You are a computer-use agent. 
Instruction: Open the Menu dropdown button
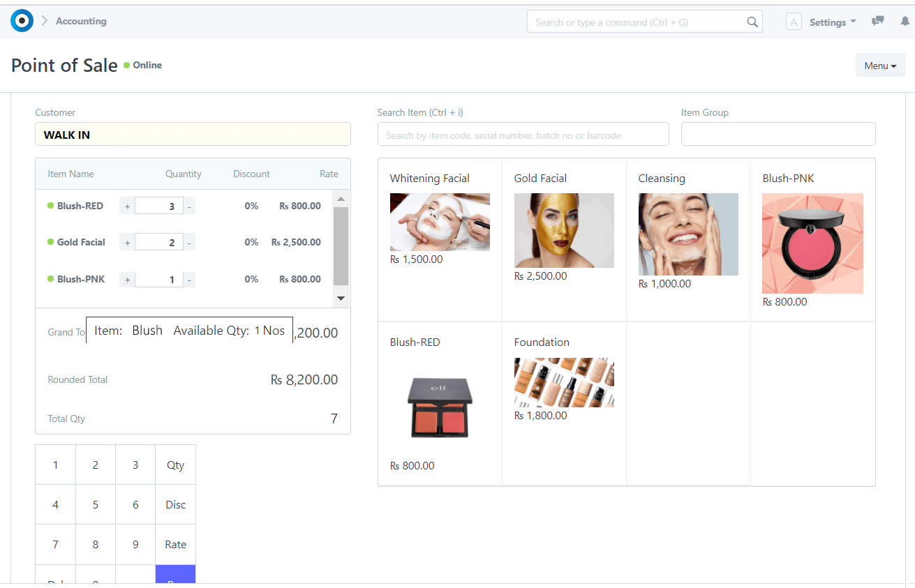pos(880,66)
